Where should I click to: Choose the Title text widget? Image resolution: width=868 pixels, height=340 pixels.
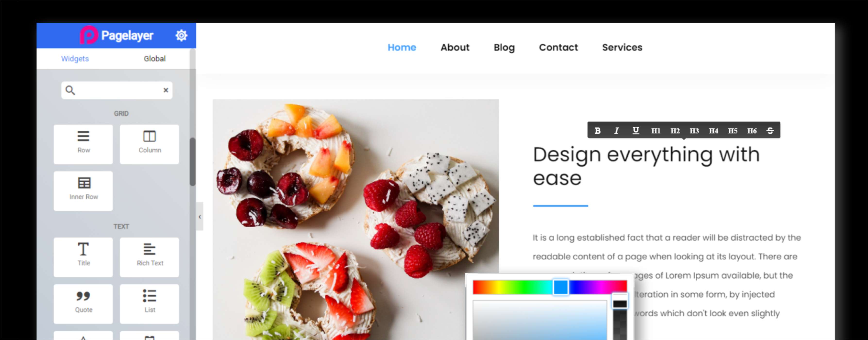83,257
